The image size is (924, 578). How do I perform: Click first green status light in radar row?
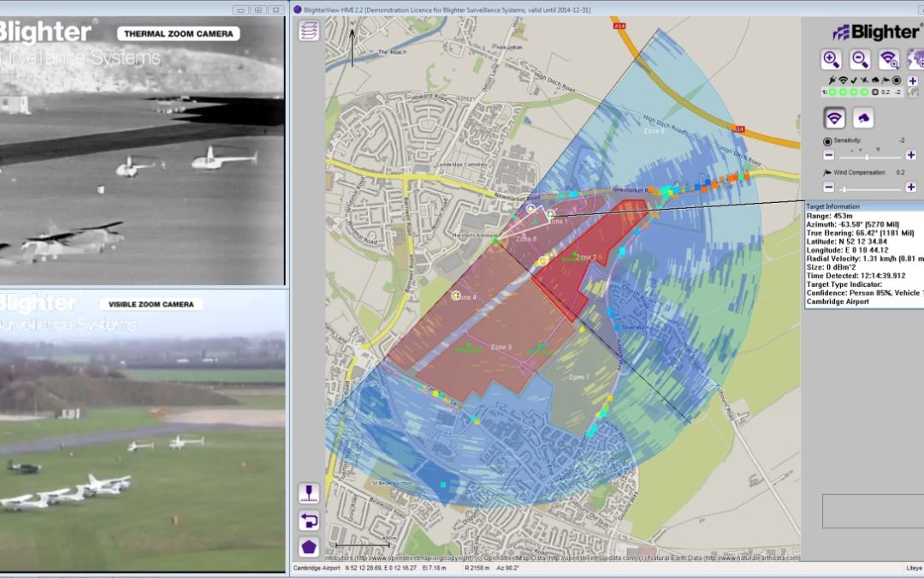[832, 92]
